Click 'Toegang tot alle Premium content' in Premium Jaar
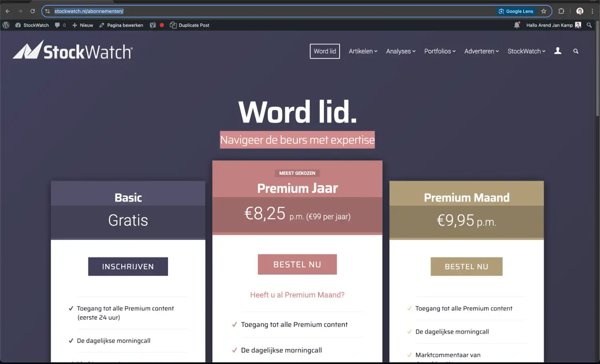600x364 pixels. tap(294, 325)
